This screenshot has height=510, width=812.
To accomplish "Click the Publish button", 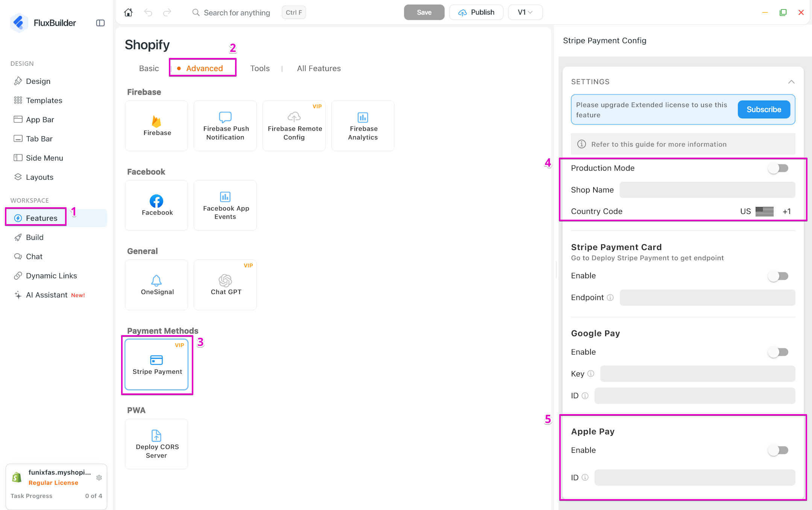I will pos(476,12).
